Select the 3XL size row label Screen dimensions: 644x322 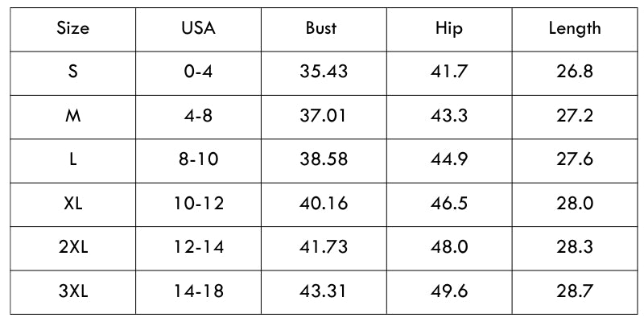click(x=73, y=290)
